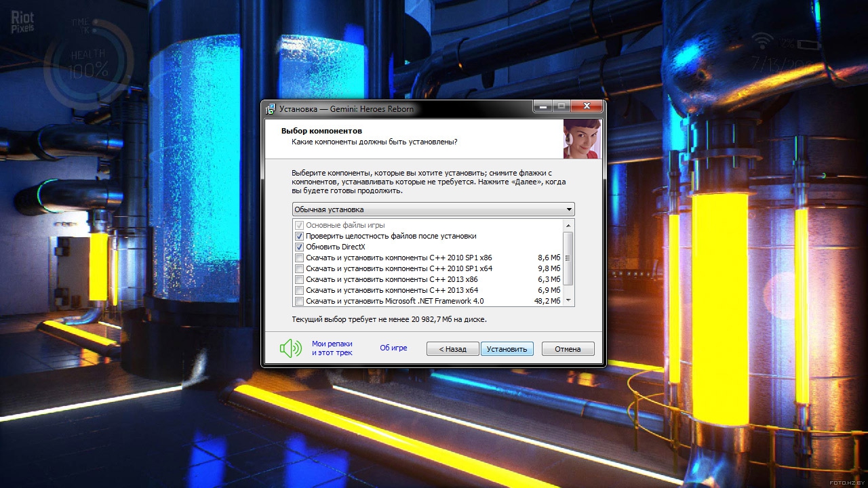Enable C++ 2010 SP1 x64 components checkbox
Screen dimensions: 868x488
click(299, 268)
